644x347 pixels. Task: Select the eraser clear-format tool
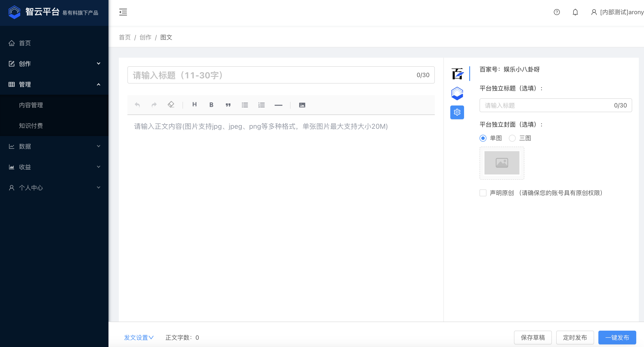pos(171,104)
